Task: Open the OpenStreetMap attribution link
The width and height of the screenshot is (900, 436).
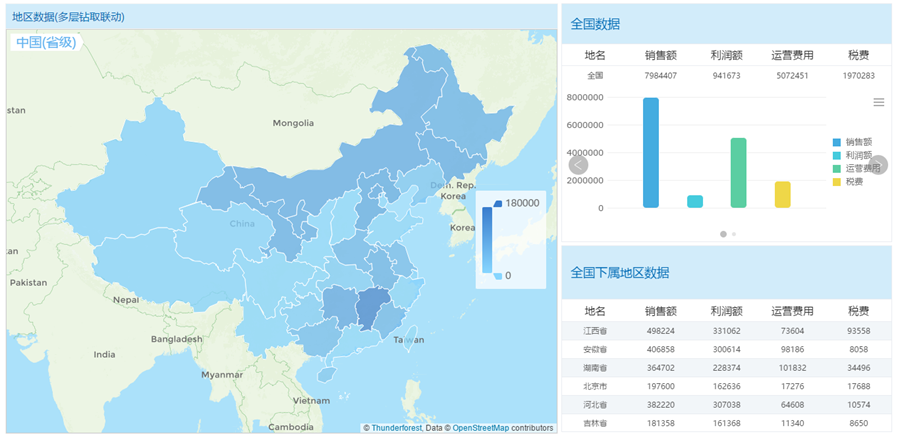Action: click(481, 428)
